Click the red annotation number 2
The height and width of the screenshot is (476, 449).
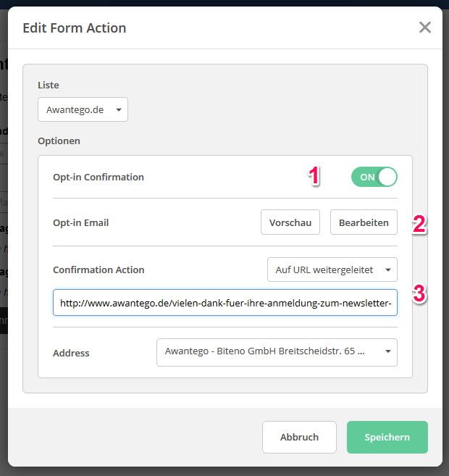[x=419, y=224]
